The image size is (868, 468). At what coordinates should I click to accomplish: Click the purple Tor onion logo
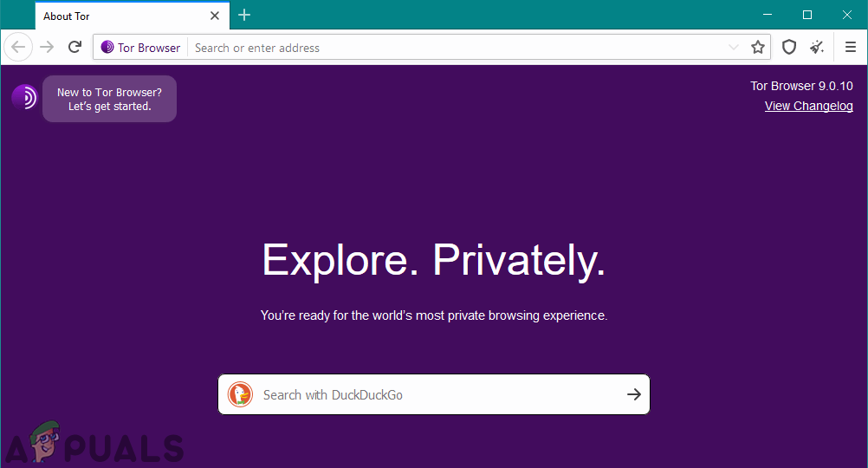[24, 97]
